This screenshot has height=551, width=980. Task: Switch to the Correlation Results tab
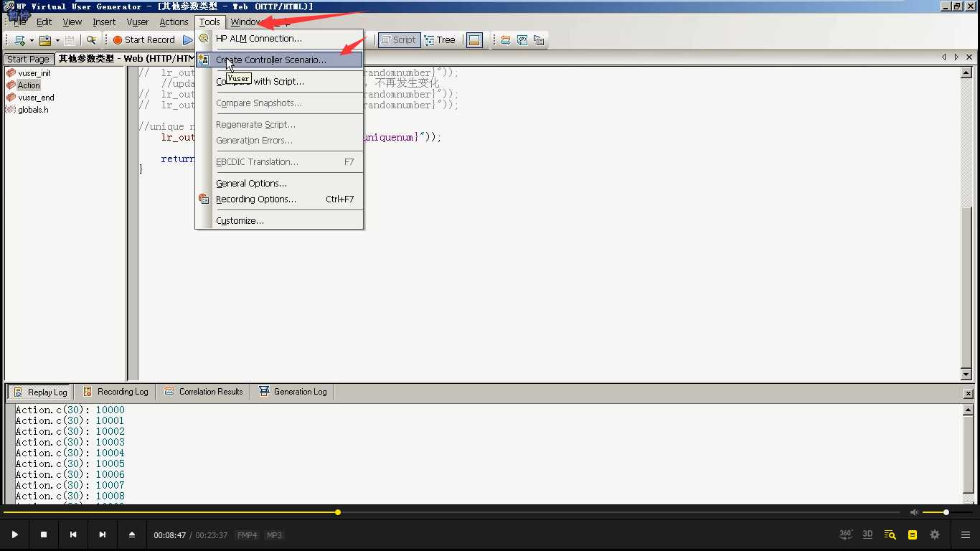[203, 392]
